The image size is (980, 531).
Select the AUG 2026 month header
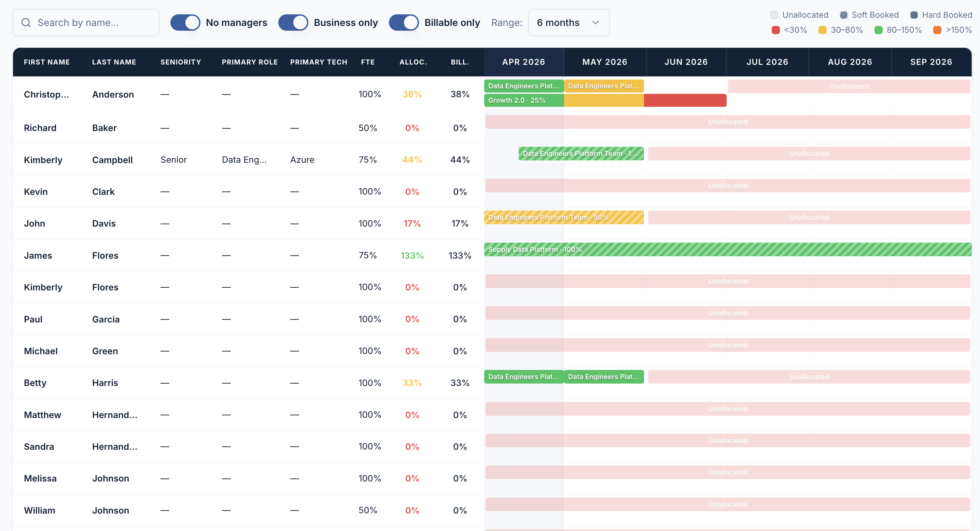pos(850,62)
